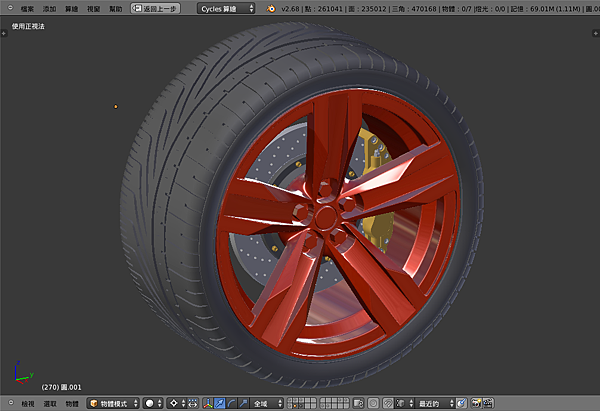Open the pivot point selector dropdown
The image size is (600, 411).
pos(177,403)
